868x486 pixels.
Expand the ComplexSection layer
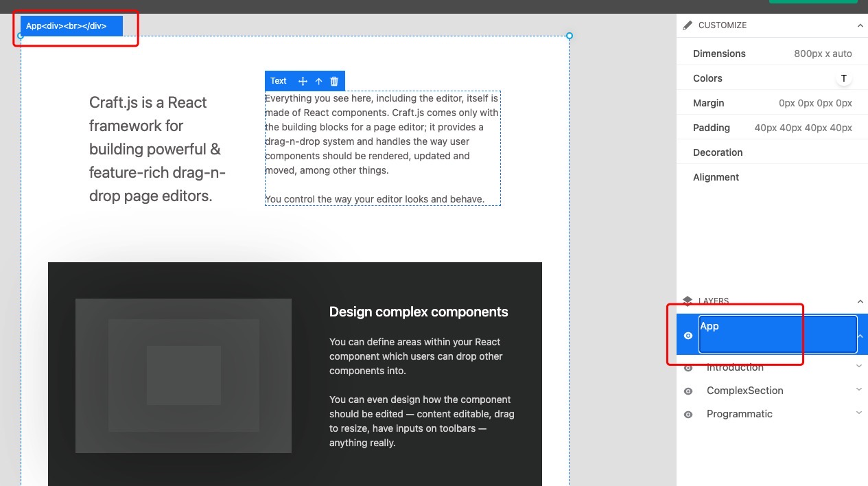pyautogui.click(x=859, y=390)
